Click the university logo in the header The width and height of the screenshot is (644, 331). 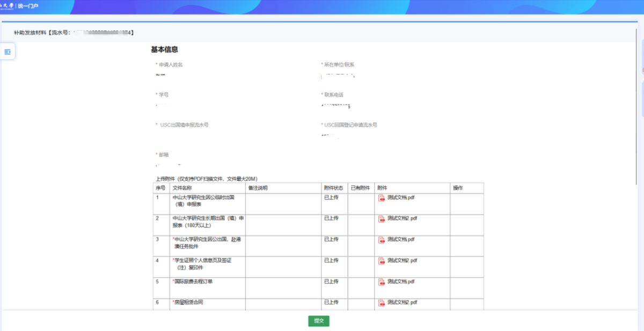point(7,6)
